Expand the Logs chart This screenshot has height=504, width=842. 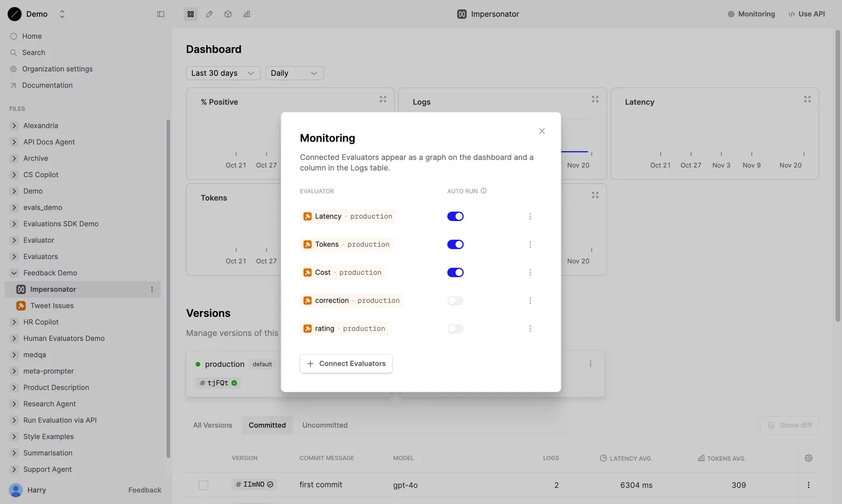tap(595, 99)
